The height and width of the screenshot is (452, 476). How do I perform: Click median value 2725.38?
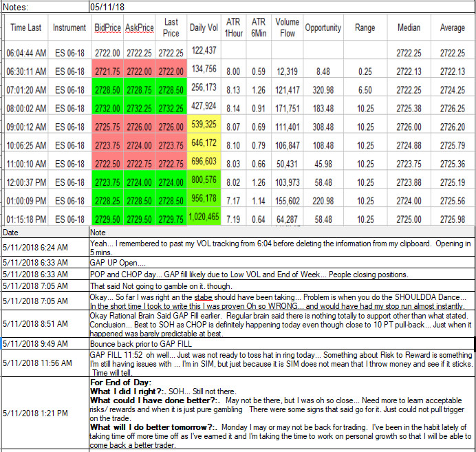pos(409,109)
